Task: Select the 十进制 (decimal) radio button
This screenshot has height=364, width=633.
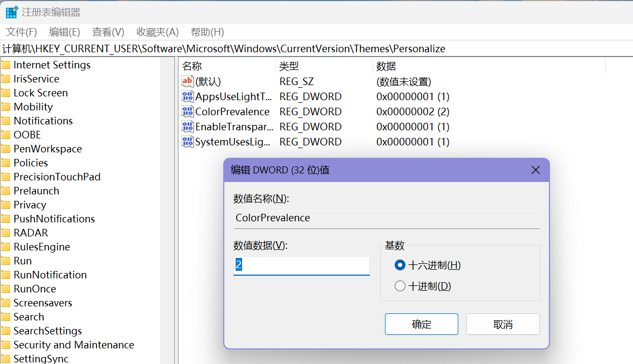Action: 400,286
